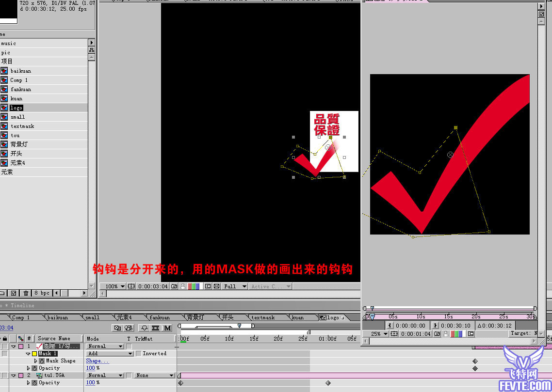Viewport: 552px width, 392px height.
Task: Click layer 1 Opacity value 100
Action: coord(91,368)
